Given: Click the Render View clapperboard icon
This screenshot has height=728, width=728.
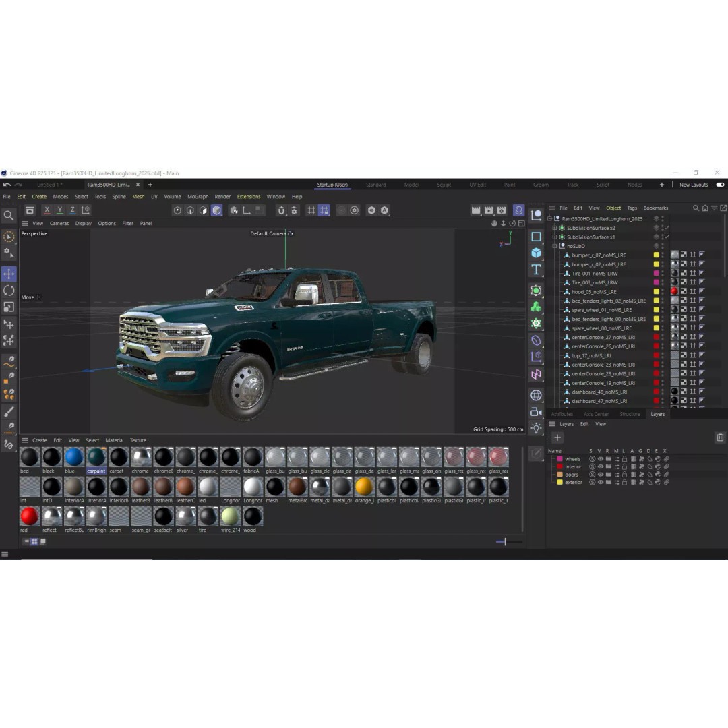Looking at the screenshot, I should pyautogui.click(x=476, y=210).
